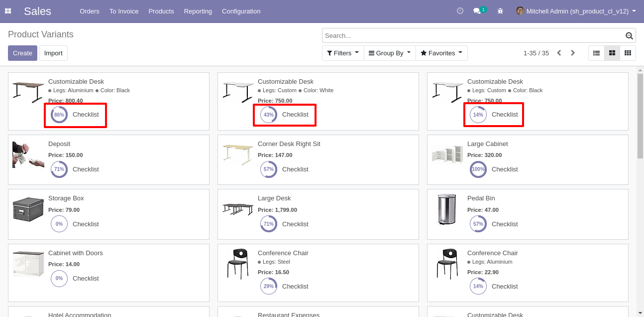Click Mitchell Admin avatar picture
Image resolution: width=644 pixels, height=317 pixels.
(x=520, y=11)
